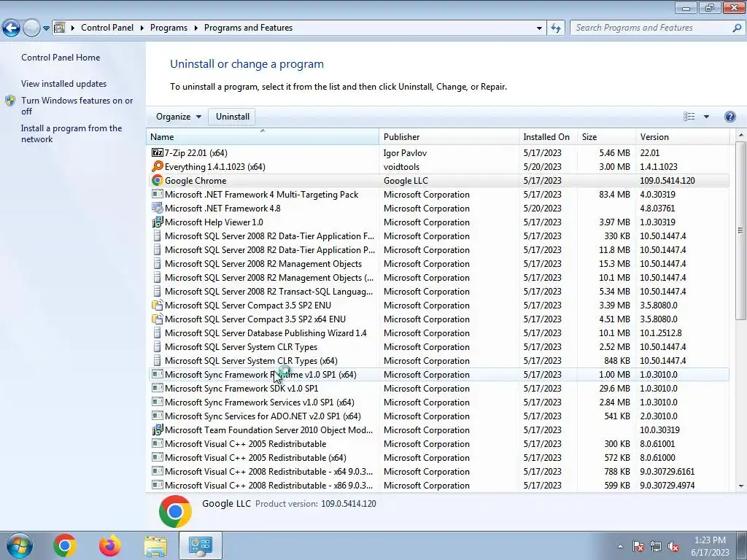
Task: Launch Chrome from the taskbar
Action: point(65,545)
